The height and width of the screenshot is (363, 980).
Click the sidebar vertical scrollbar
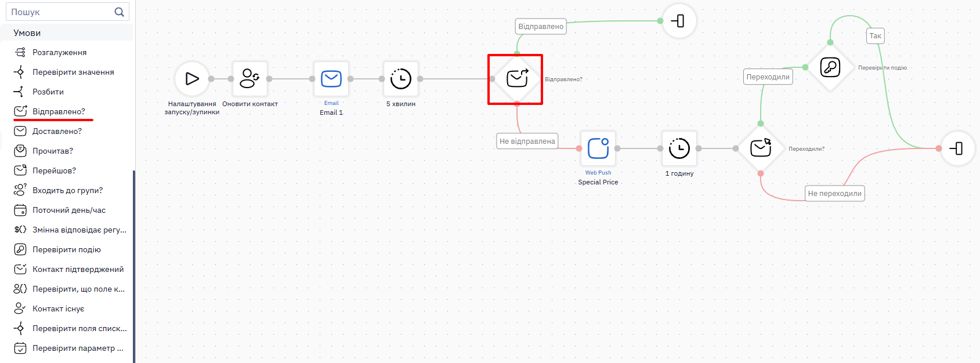(x=134, y=267)
